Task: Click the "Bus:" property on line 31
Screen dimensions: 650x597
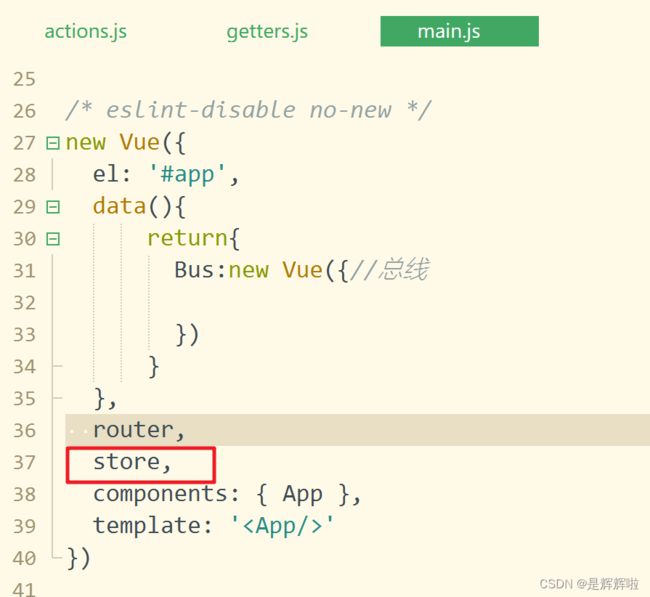Action: coord(200,270)
